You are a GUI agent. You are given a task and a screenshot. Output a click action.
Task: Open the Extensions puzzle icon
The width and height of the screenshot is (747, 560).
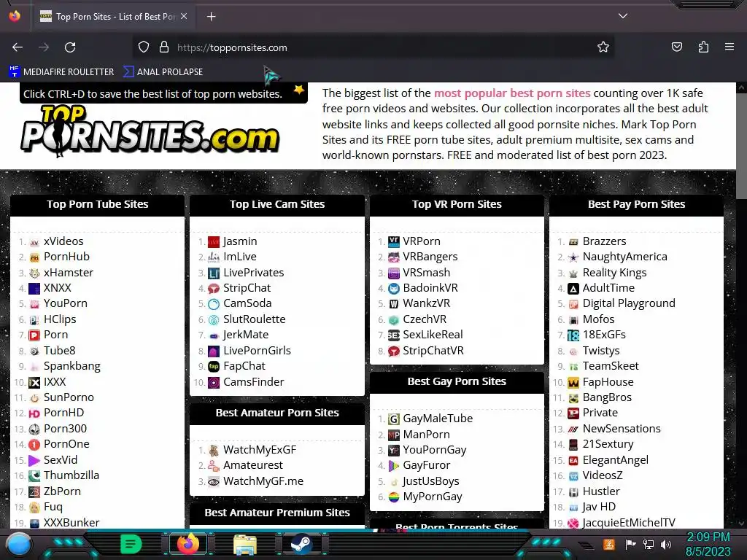pyautogui.click(x=703, y=47)
